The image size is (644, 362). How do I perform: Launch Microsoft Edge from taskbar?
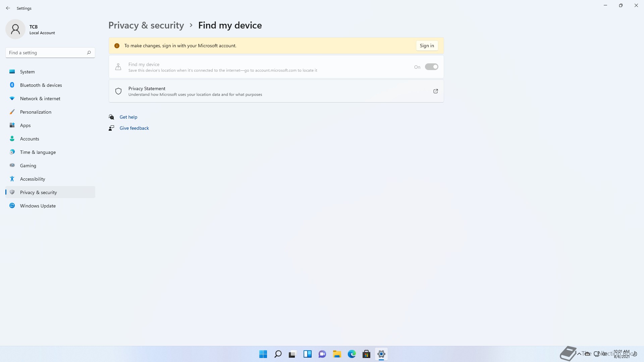pyautogui.click(x=352, y=354)
